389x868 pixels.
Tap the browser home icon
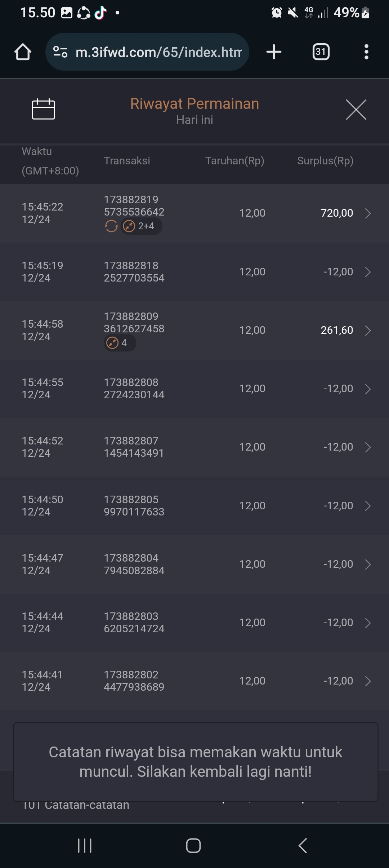point(23,52)
